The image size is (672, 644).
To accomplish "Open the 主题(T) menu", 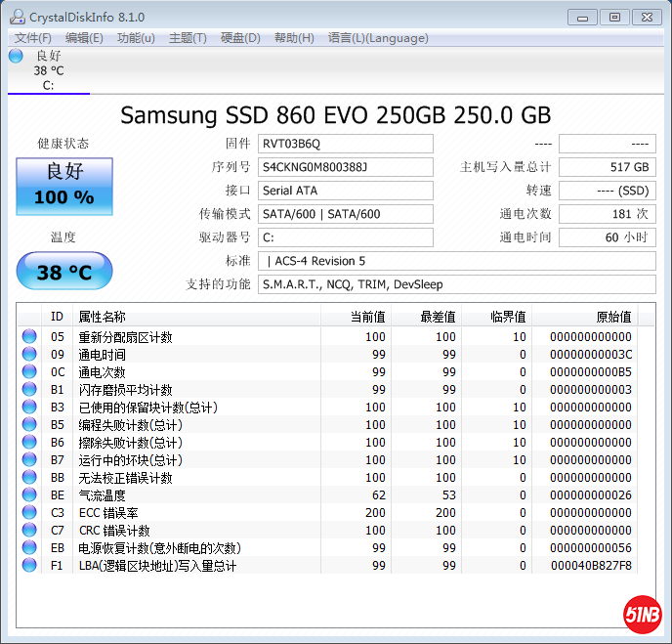I will (x=188, y=38).
